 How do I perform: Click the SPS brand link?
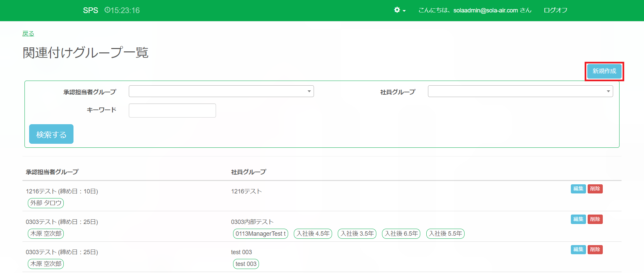pyautogui.click(x=90, y=10)
